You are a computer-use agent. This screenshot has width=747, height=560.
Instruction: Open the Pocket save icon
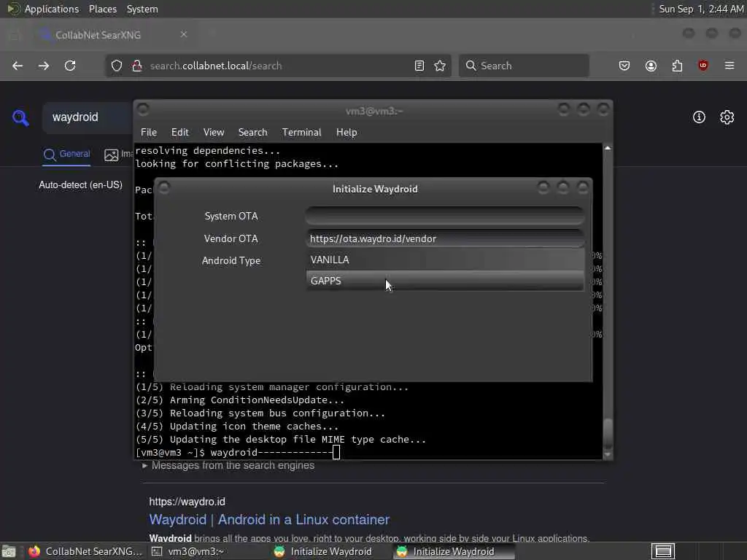tap(624, 66)
